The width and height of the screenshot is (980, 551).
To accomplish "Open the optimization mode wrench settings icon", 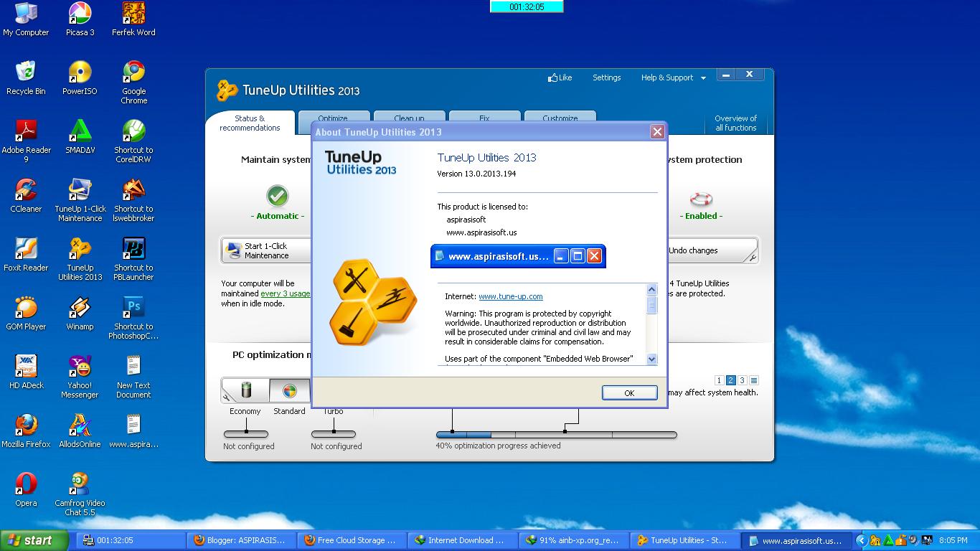I will [x=227, y=397].
